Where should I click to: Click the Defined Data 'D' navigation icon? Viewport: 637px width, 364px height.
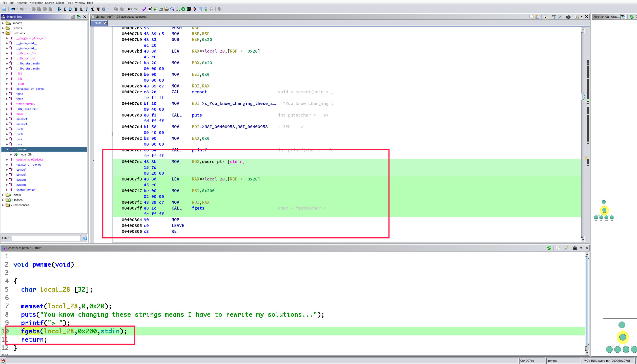(70, 9)
